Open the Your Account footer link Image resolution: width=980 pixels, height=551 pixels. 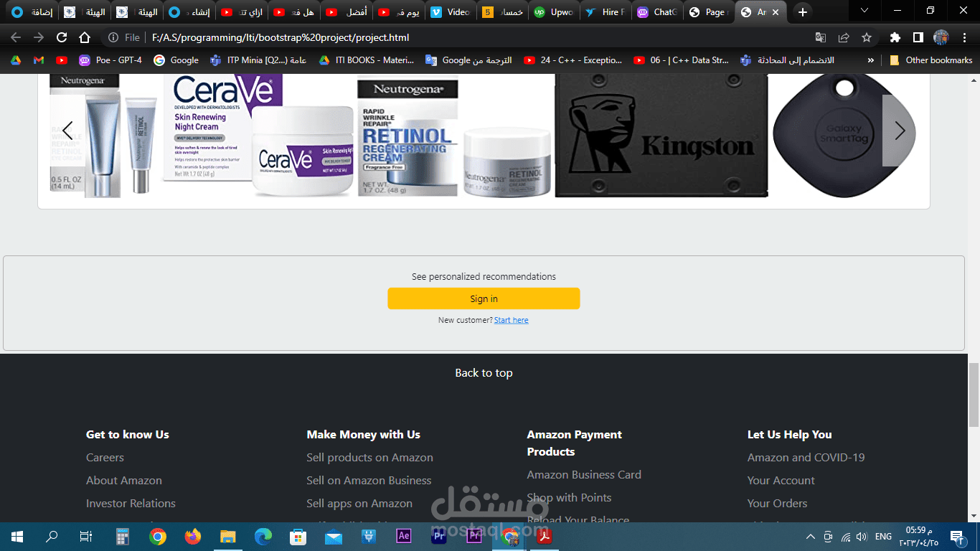point(781,481)
